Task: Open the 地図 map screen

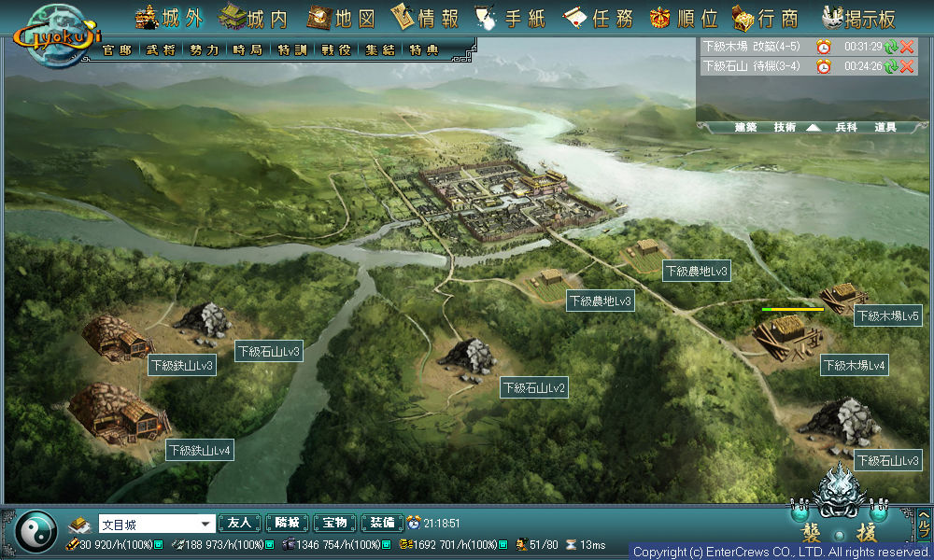Action: pos(341,19)
